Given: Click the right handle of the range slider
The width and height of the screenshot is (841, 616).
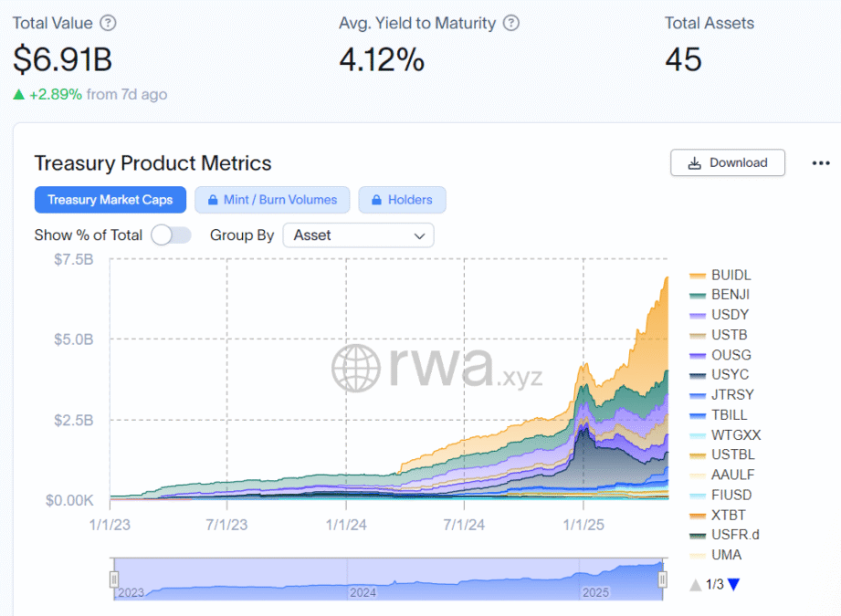Looking at the screenshot, I should (663, 579).
